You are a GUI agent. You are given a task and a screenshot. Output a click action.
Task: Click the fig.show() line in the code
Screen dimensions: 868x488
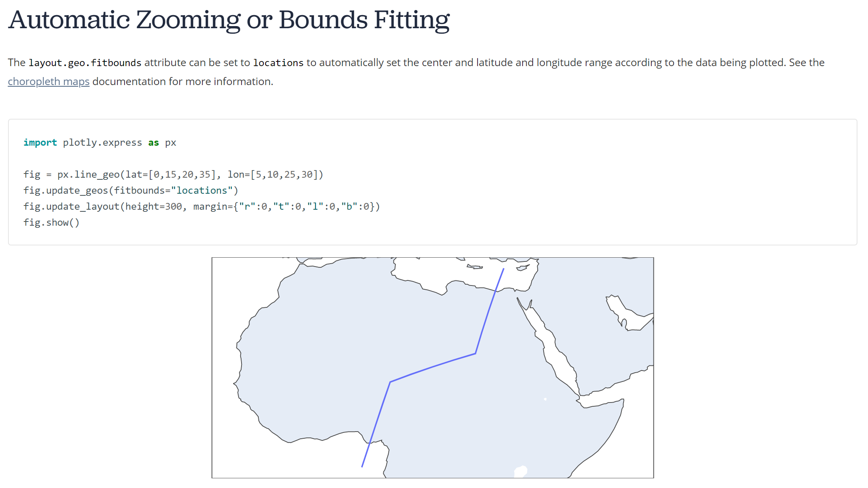click(51, 222)
